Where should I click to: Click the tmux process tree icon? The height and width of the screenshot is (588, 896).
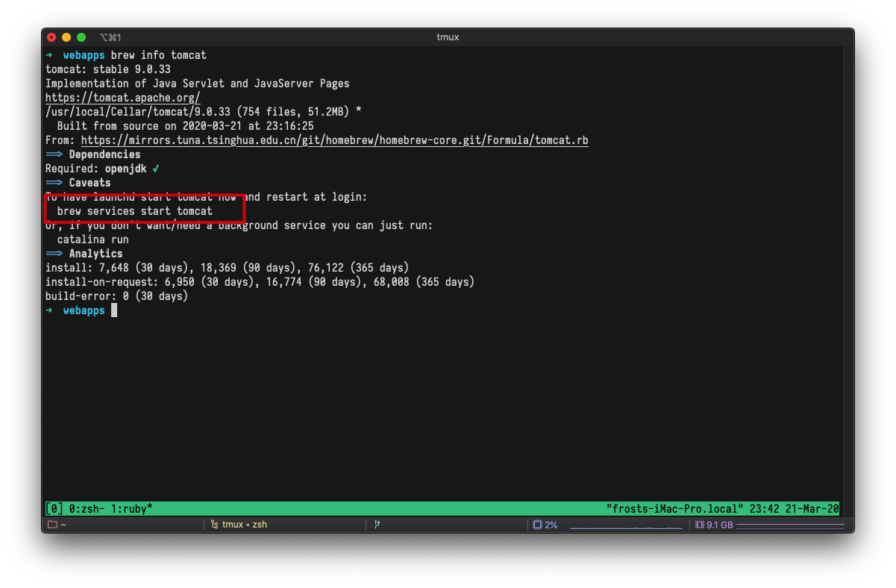[215, 525]
